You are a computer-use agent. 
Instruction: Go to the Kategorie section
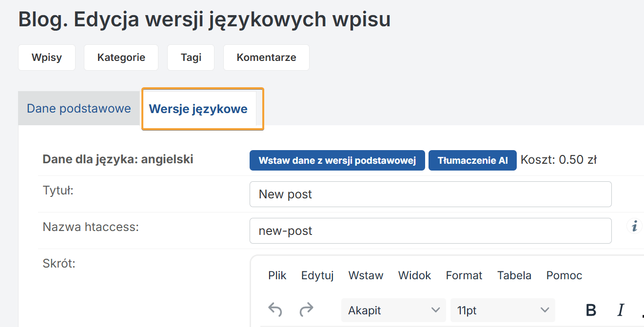[x=121, y=58]
